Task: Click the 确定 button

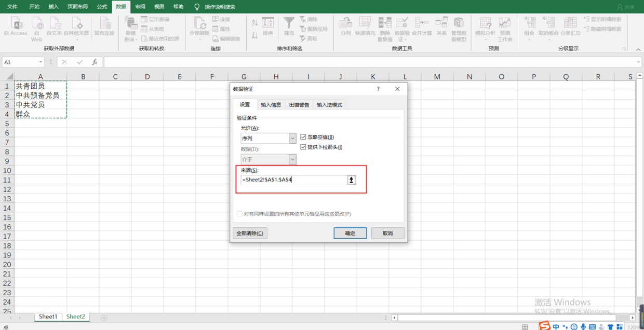Action: [350, 233]
